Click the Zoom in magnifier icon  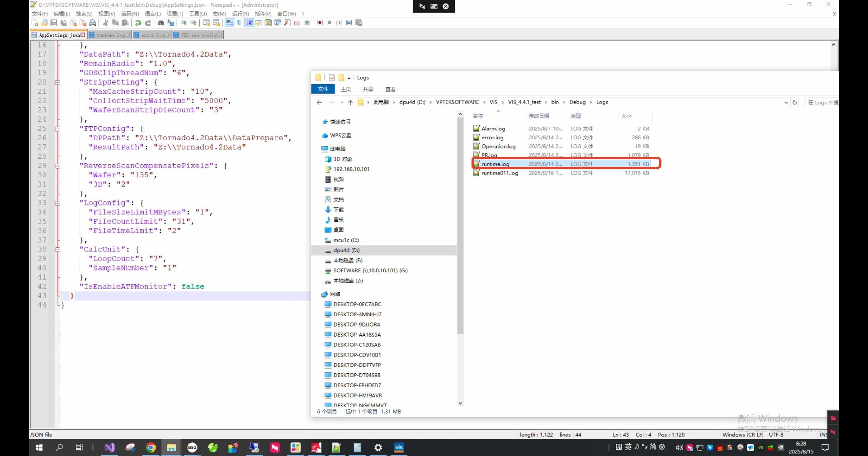tap(184, 23)
